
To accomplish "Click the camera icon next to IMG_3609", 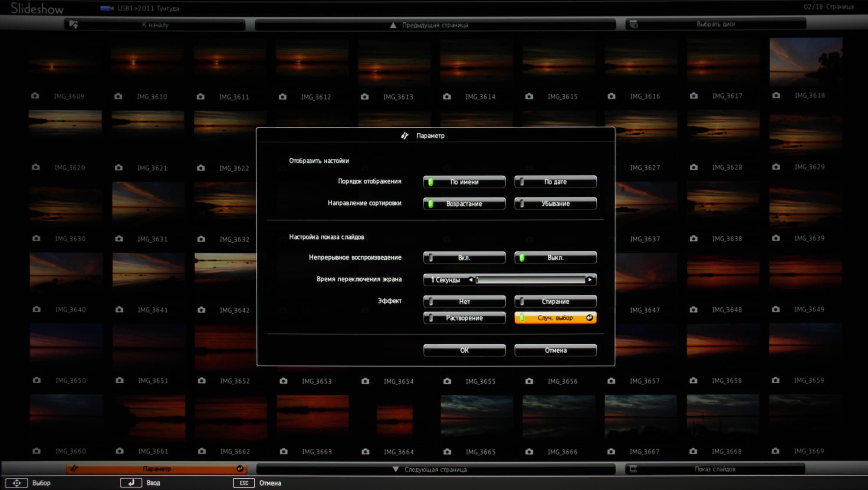I will 35,96.
